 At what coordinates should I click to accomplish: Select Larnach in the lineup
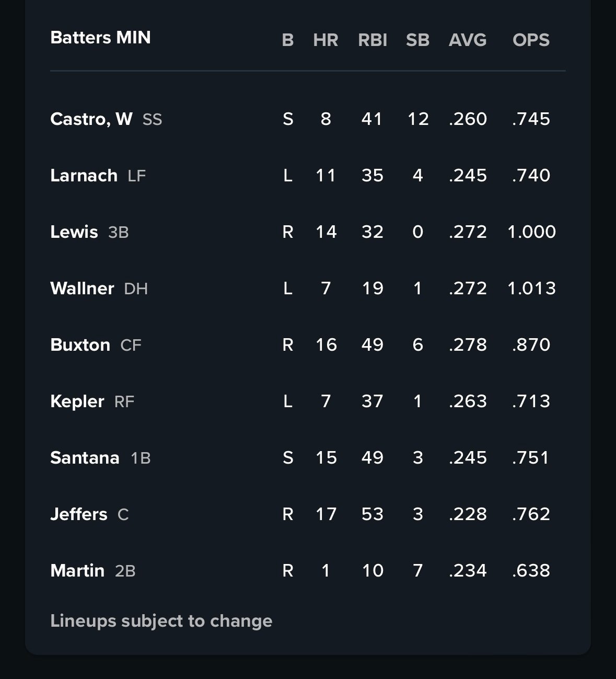pos(84,176)
